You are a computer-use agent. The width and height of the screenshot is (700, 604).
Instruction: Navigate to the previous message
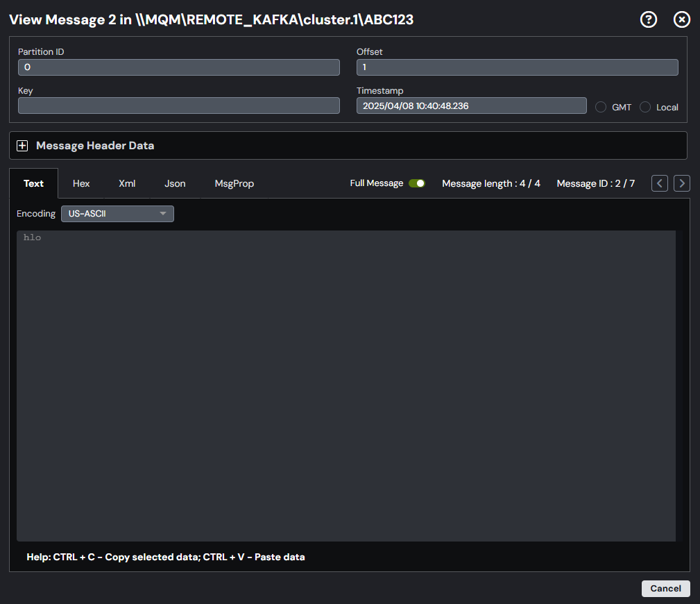[x=659, y=183]
